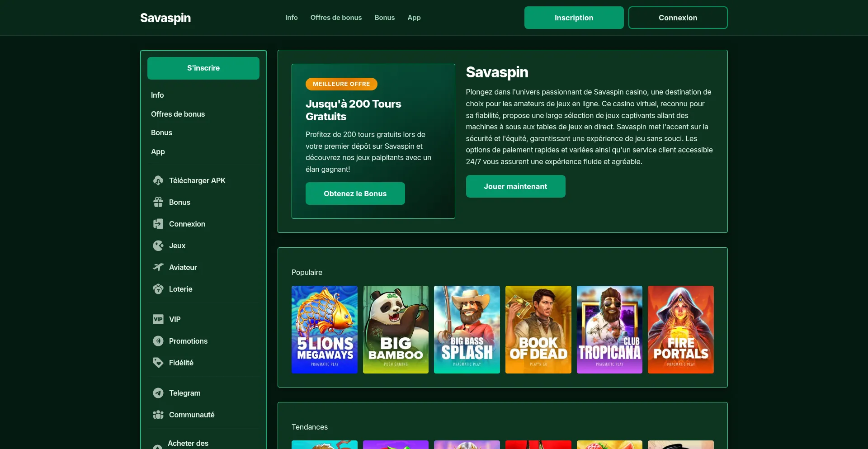Open the Aviateur sidebar link
The image size is (868, 449).
[183, 267]
